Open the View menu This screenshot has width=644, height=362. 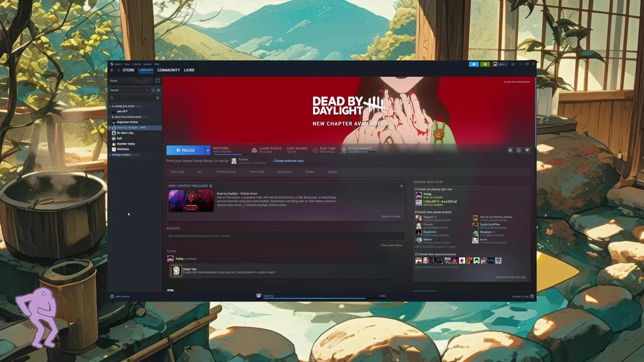tap(127, 64)
